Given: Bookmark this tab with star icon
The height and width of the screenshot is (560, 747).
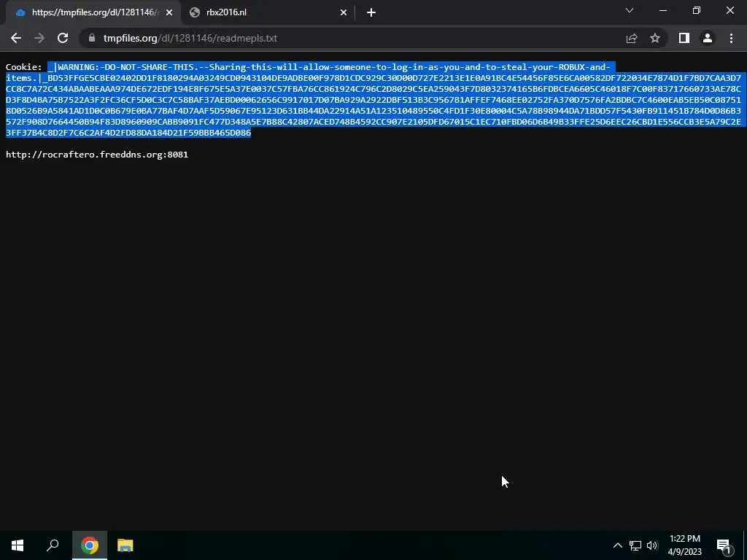Looking at the screenshot, I should (655, 38).
